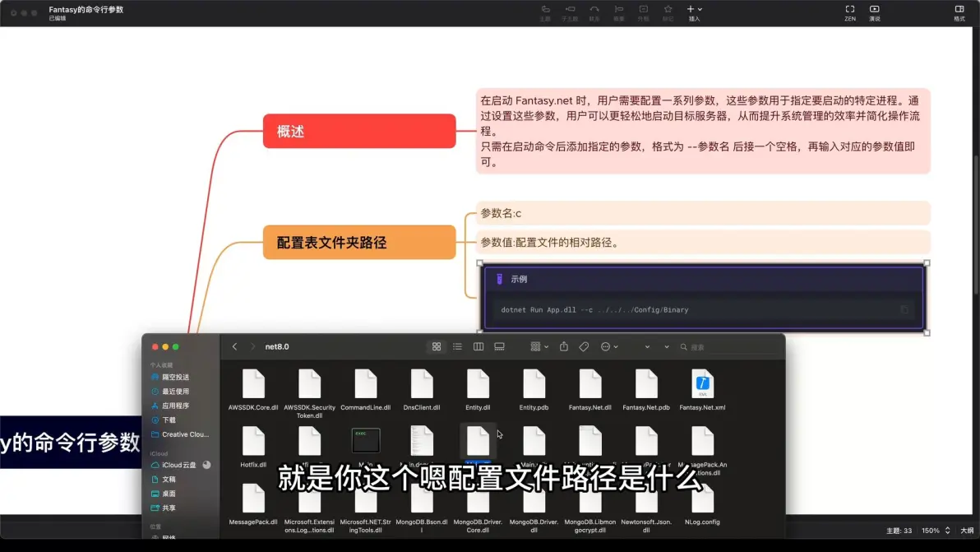Copy code with the code block copy icon
Screen dimensions: 980x552
pyautogui.click(x=904, y=309)
